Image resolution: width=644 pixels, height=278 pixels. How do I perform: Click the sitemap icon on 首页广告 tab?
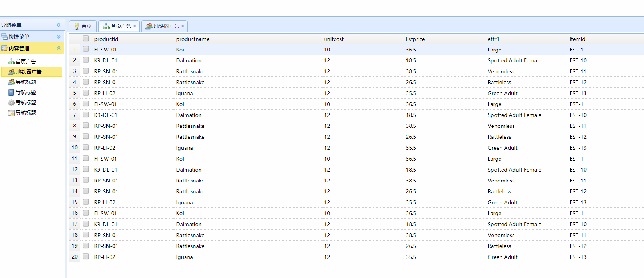106,26
